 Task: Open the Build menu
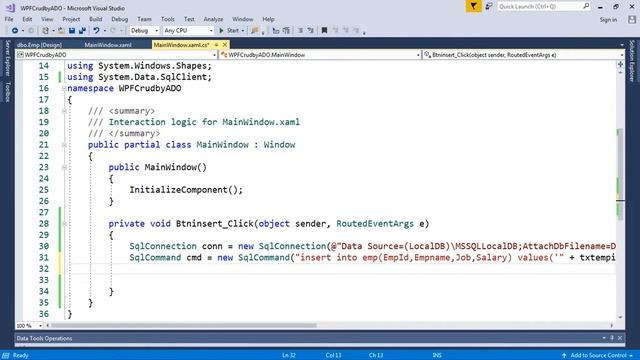pos(96,19)
